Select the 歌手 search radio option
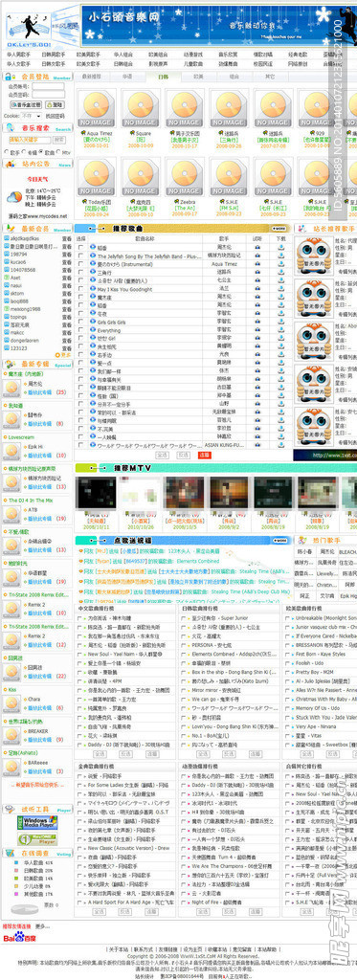Screen dimensions: 357x980 (x=7, y=152)
